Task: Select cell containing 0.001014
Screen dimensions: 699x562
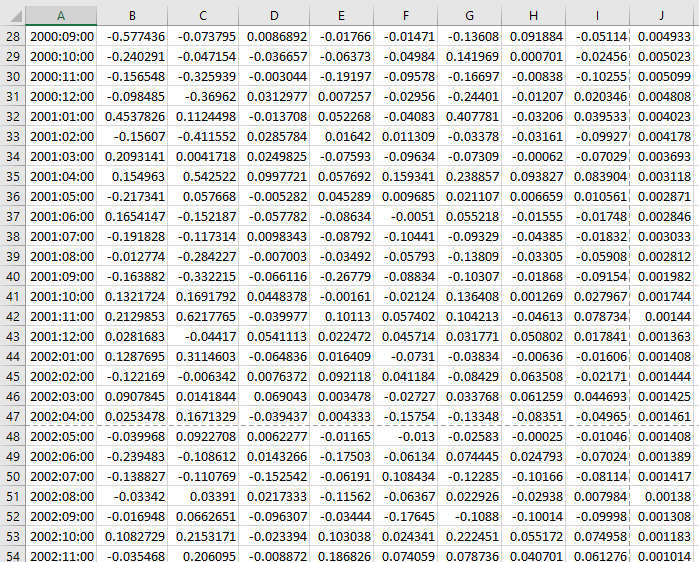Action: coord(661,556)
